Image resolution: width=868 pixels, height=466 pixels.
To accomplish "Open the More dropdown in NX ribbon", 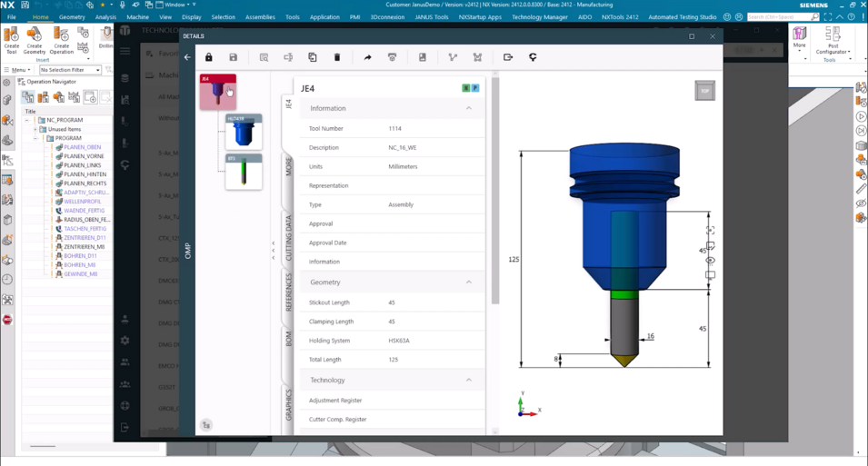I will point(799,39).
